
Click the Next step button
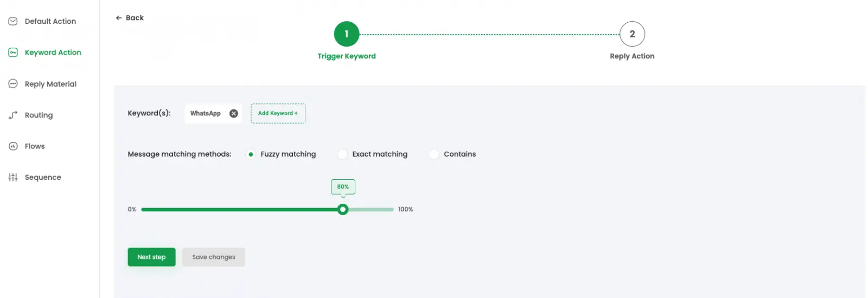pos(151,257)
